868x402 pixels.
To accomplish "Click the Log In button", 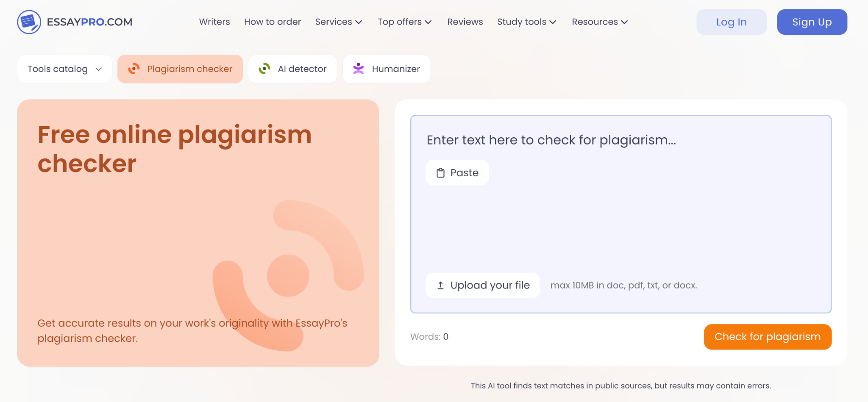I will (731, 22).
